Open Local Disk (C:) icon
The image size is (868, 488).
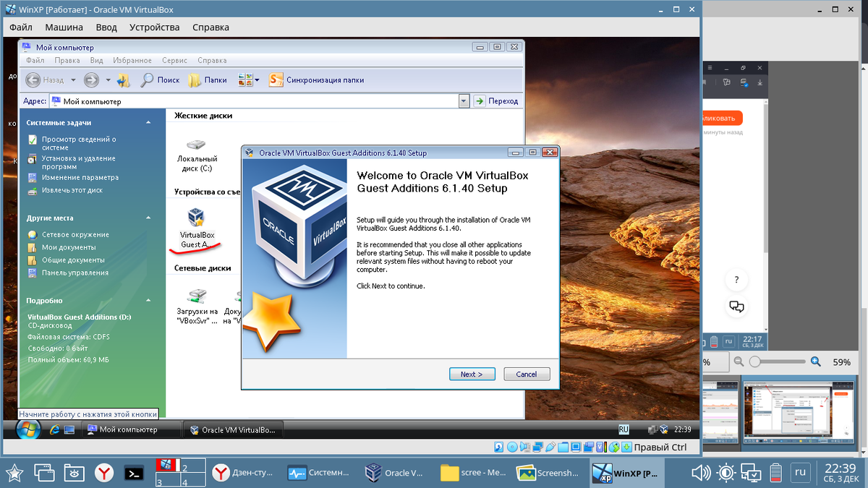[x=197, y=154]
